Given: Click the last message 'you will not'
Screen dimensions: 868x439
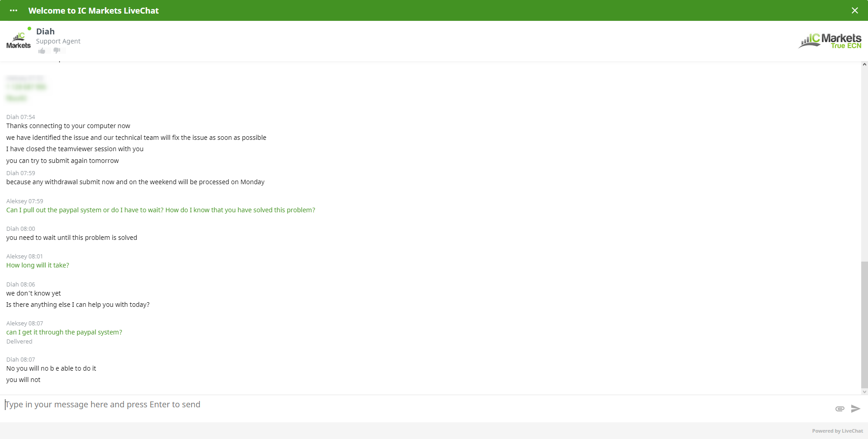Looking at the screenshot, I should (24, 380).
